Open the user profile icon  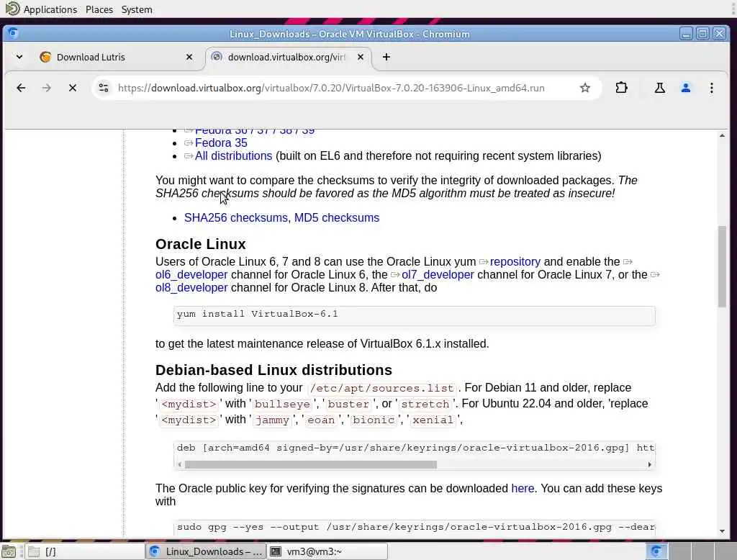(x=686, y=88)
